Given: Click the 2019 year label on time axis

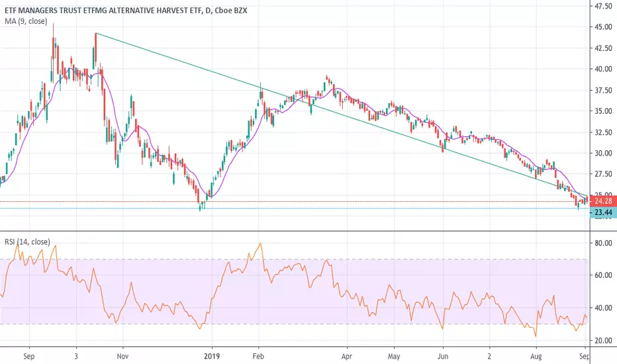Looking at the screenshot, I should (x=212, y=356).
